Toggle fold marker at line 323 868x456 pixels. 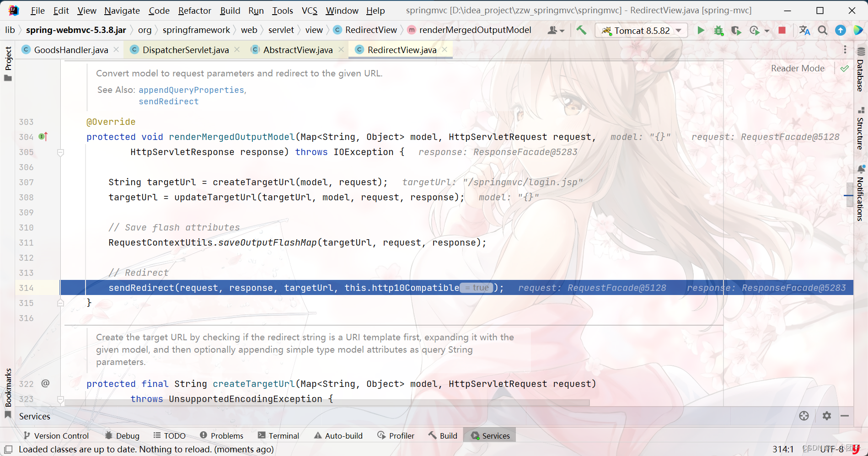click(60, 399)
